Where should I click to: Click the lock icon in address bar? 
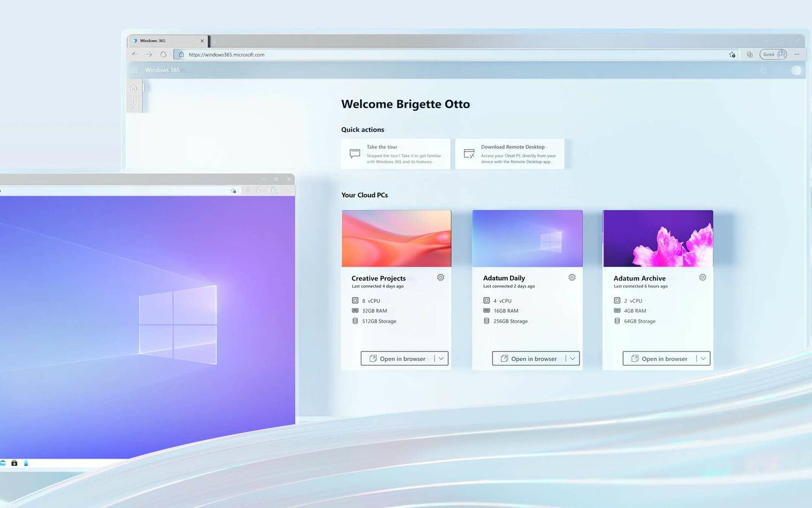click(x=181, y=54)
